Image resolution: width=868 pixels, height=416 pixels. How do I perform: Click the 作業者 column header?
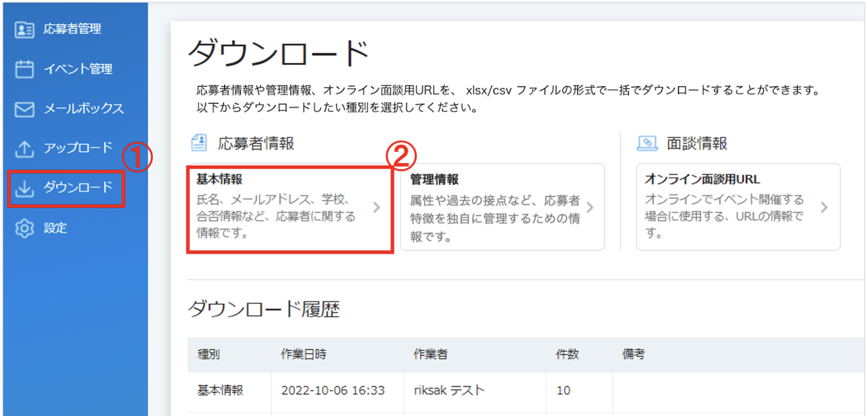[431, 354]
